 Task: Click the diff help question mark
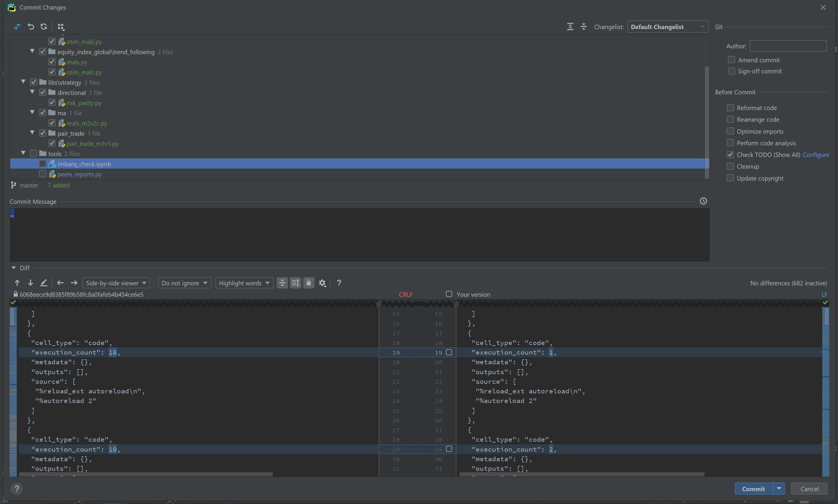(339, 283)
